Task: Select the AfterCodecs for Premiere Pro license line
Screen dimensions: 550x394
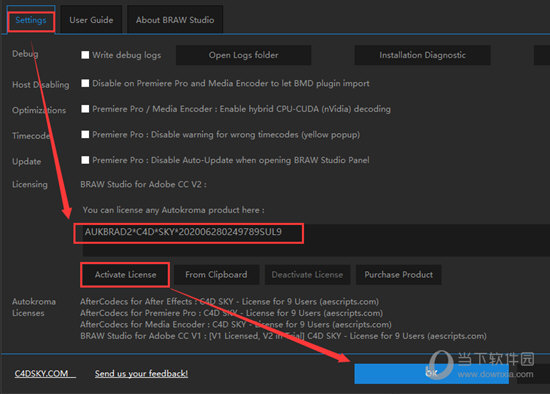Action: 231,313
